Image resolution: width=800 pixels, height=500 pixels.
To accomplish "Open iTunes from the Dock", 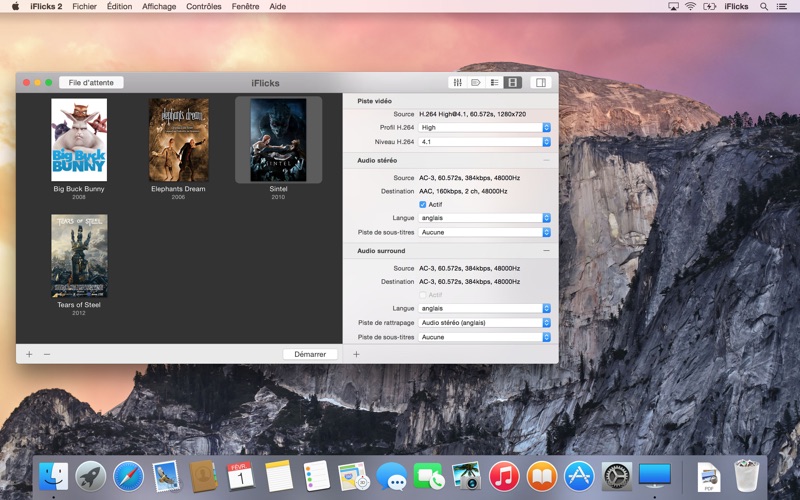I will point(504,477).
